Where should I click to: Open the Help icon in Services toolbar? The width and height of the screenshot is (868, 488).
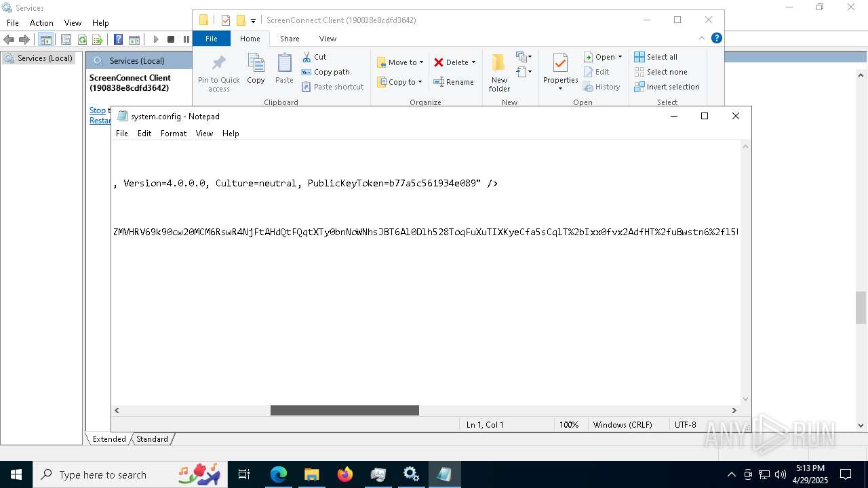point(118,39)
